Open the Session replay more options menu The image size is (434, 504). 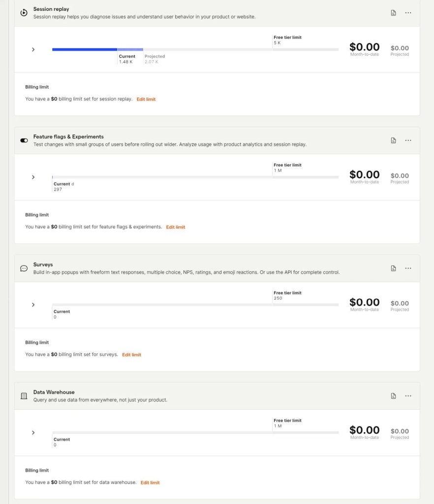[408, 13]
